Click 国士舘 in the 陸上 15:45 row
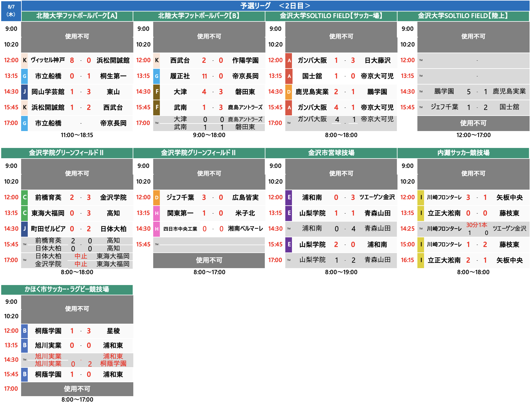Viewport: 532px width, 404px height. pos(509,107)
